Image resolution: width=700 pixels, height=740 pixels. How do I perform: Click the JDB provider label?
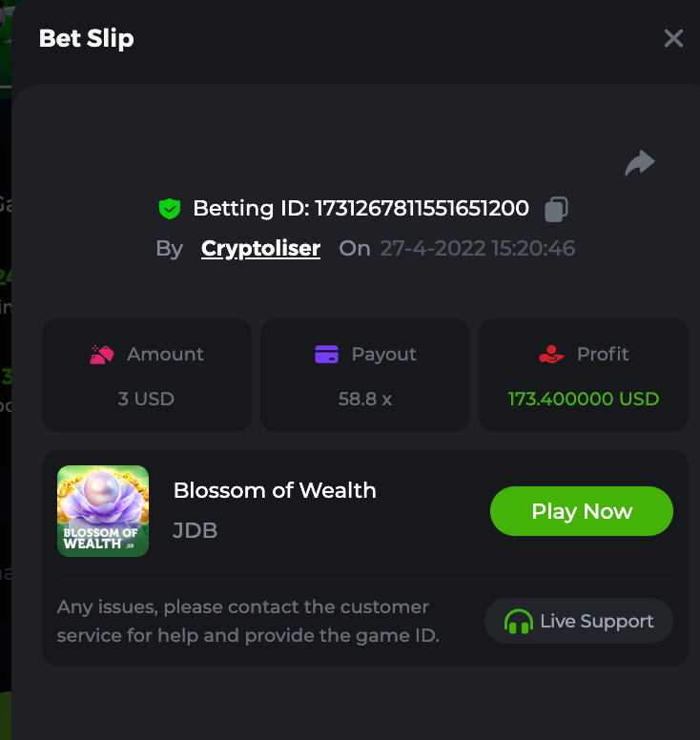(196, 530)
